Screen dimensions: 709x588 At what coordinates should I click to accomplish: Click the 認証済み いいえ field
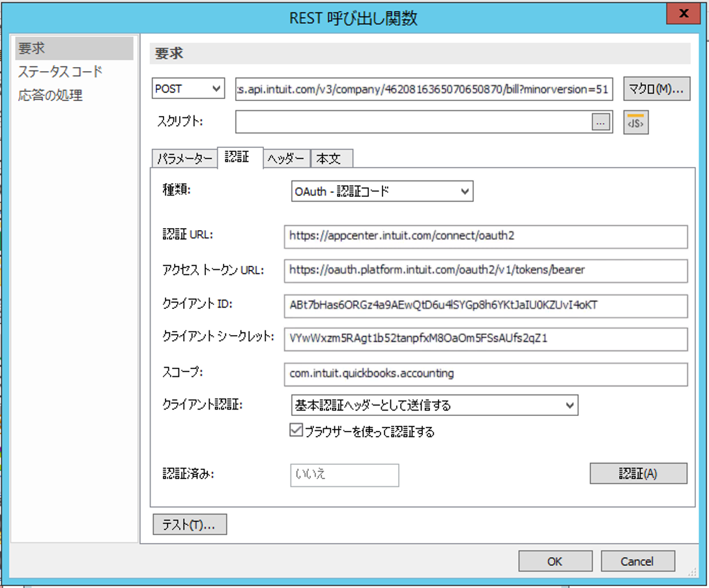tap(345, 475)
